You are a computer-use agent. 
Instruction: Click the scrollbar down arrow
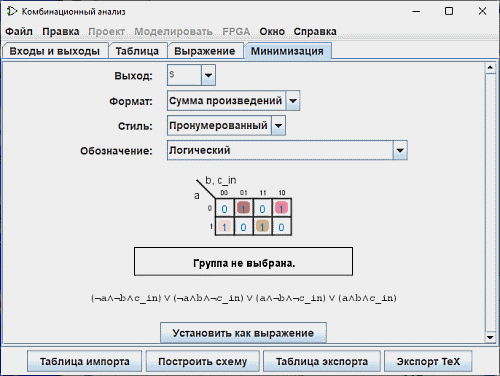[x=490, y=337]
